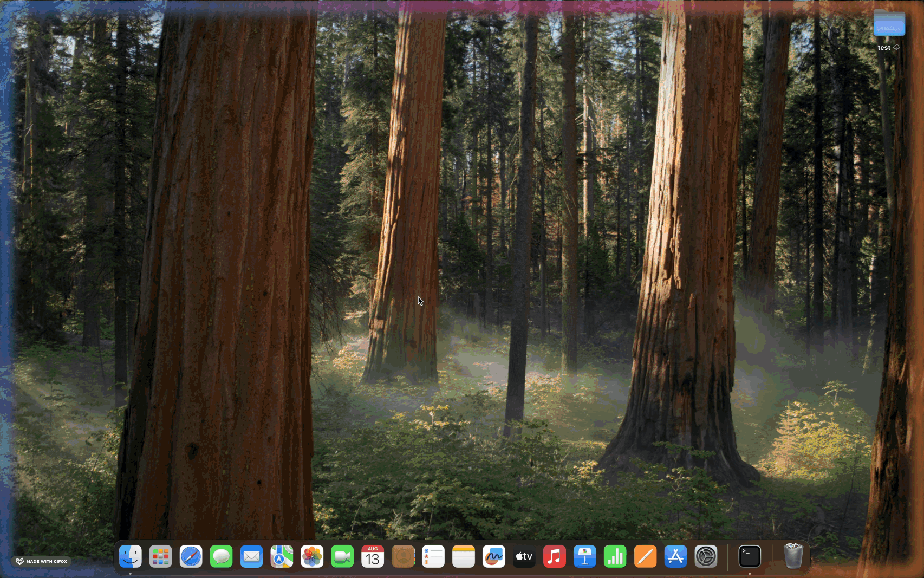
Task: Open Finder from the Dock
Action: 130,556
